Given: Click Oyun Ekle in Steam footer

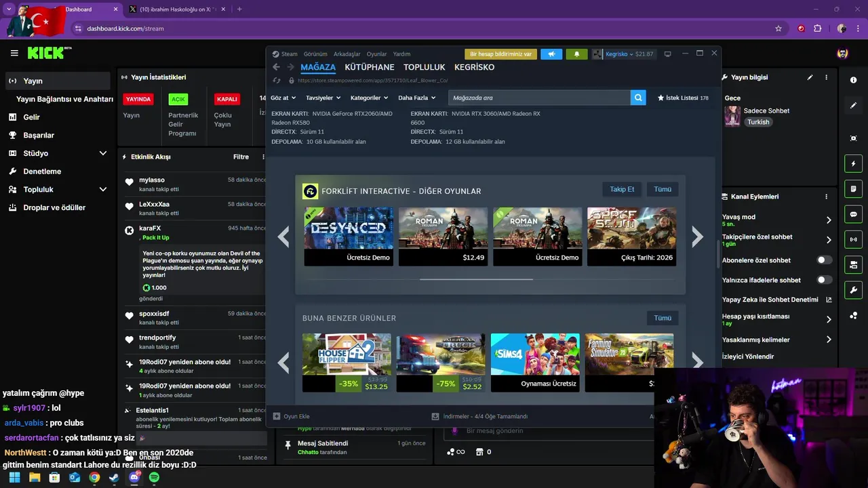Looking at the screenshot, I should [x=292, y=416].
